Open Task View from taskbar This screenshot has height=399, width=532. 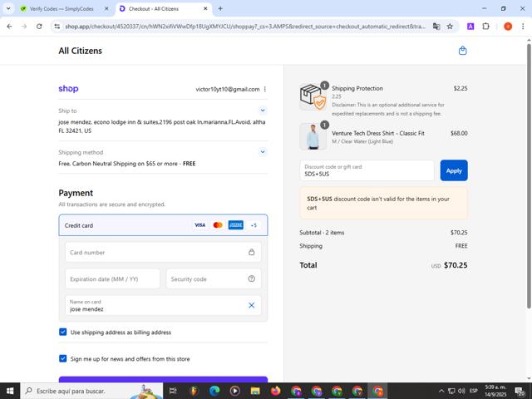(x=173, y=391)
